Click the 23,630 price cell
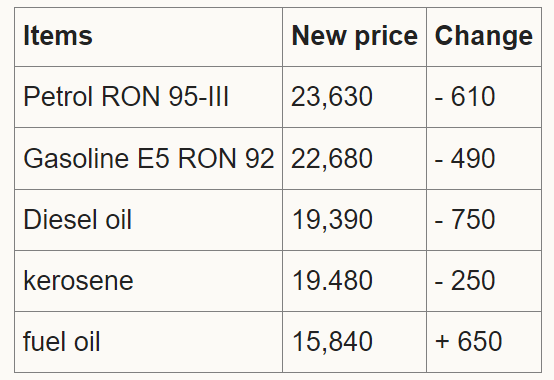Screen dimensions: 554x380 [354, 97]
